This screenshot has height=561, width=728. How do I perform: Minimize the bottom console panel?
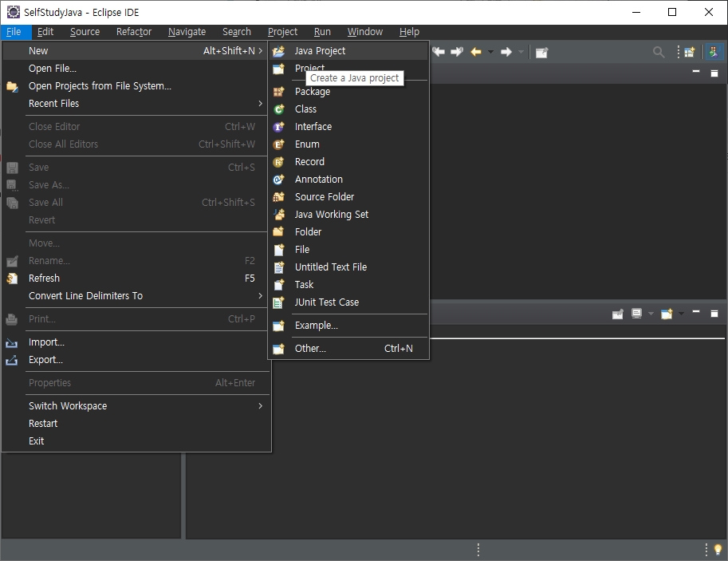[696, 312]
